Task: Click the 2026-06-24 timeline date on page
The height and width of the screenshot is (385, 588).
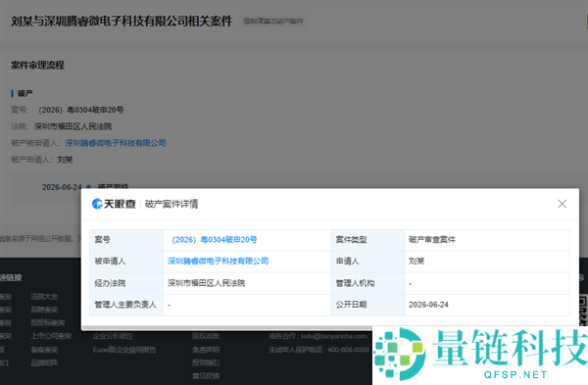Action: coord(62,187)
